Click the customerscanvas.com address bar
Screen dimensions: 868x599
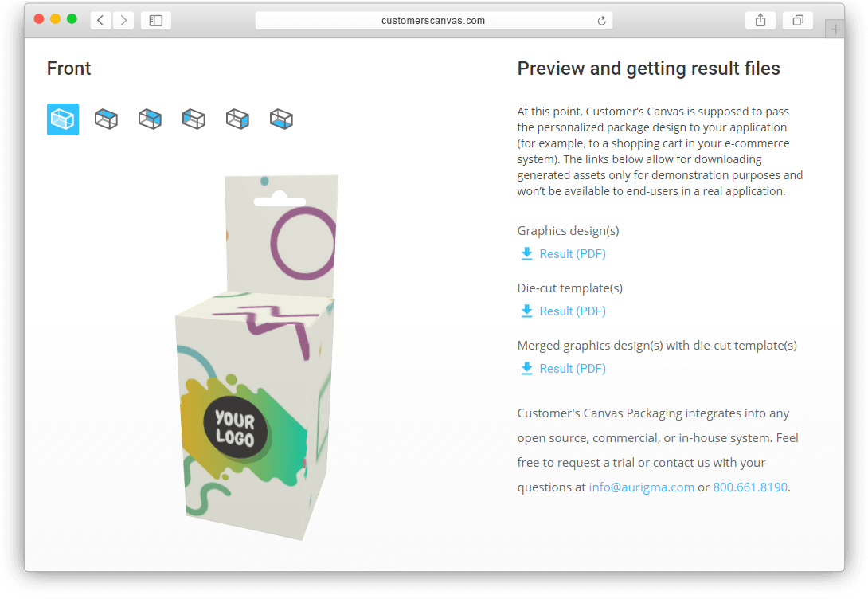433,21
